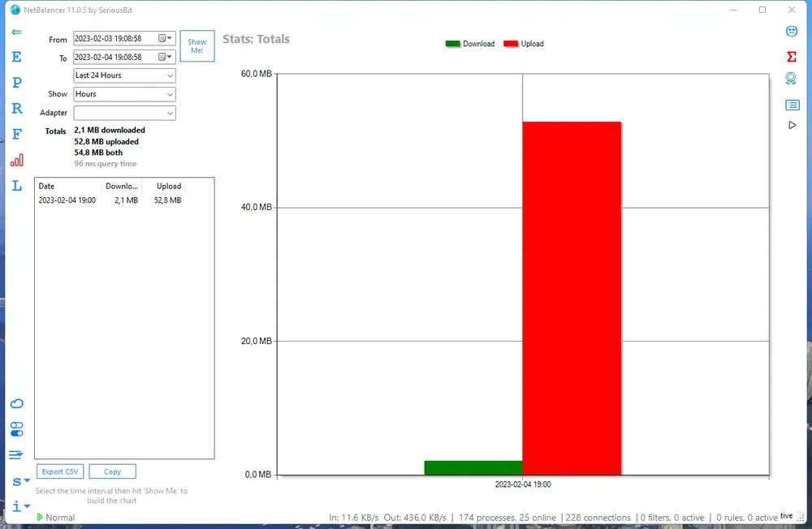Close the NetBalancer window
812x529 pixels.
pos(792,10)
